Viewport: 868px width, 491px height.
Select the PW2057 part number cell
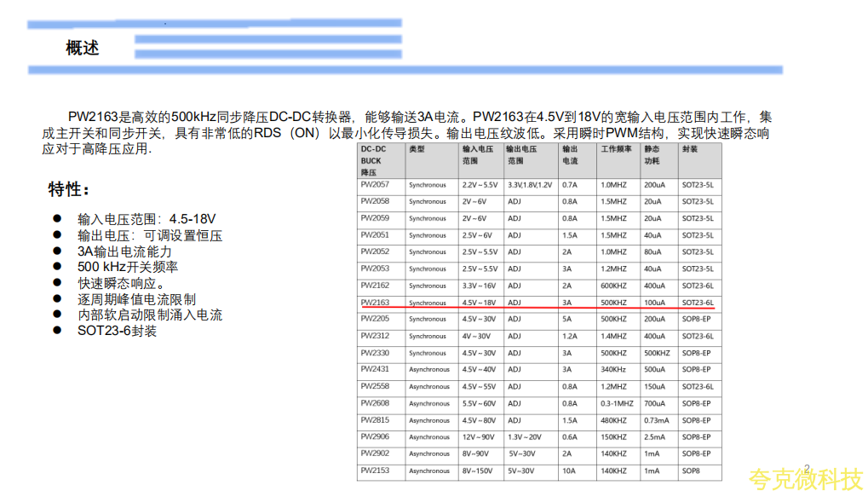tap(375, 185)
